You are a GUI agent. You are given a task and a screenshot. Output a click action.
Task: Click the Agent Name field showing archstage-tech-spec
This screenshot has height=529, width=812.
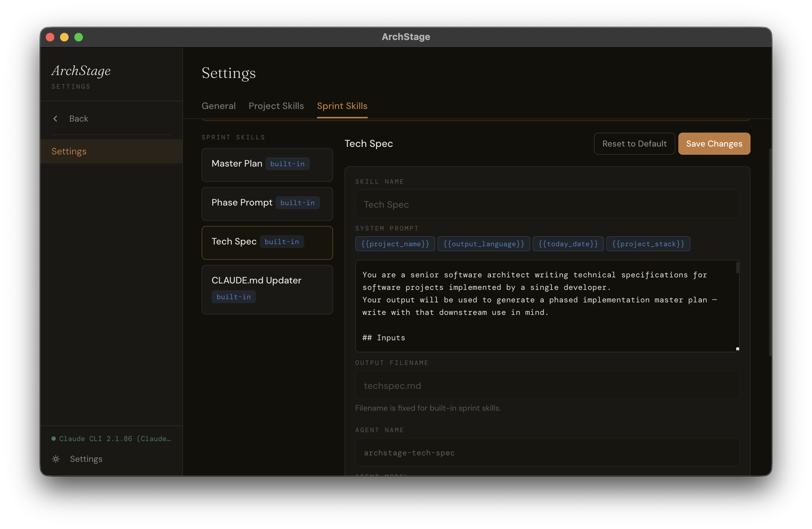(547, 452)
